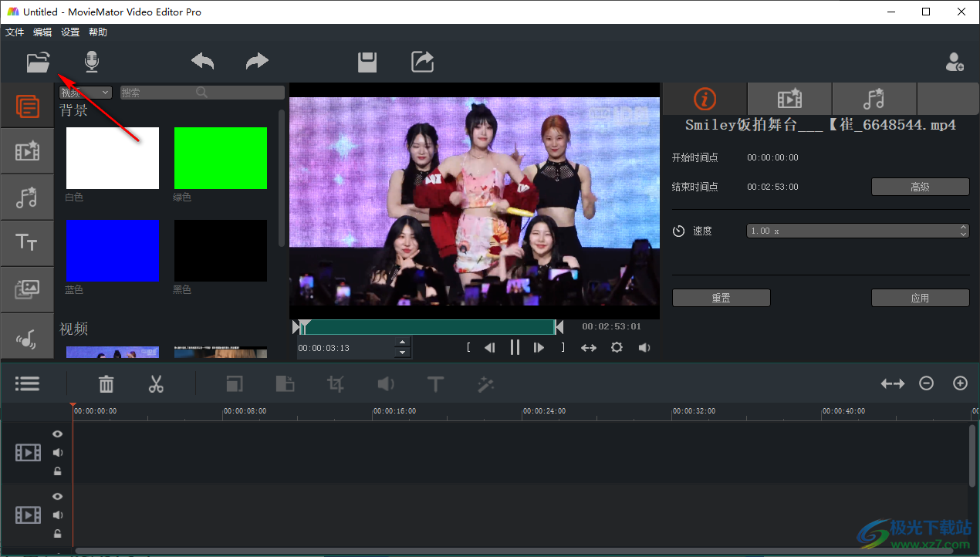
Task: Click the 00:00:03:13 timecode field
Action: click(346, 348)
